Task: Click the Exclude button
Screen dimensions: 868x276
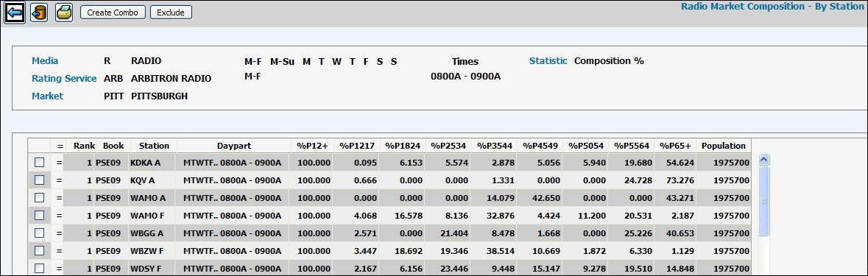Action: click(x=171, y=13)
